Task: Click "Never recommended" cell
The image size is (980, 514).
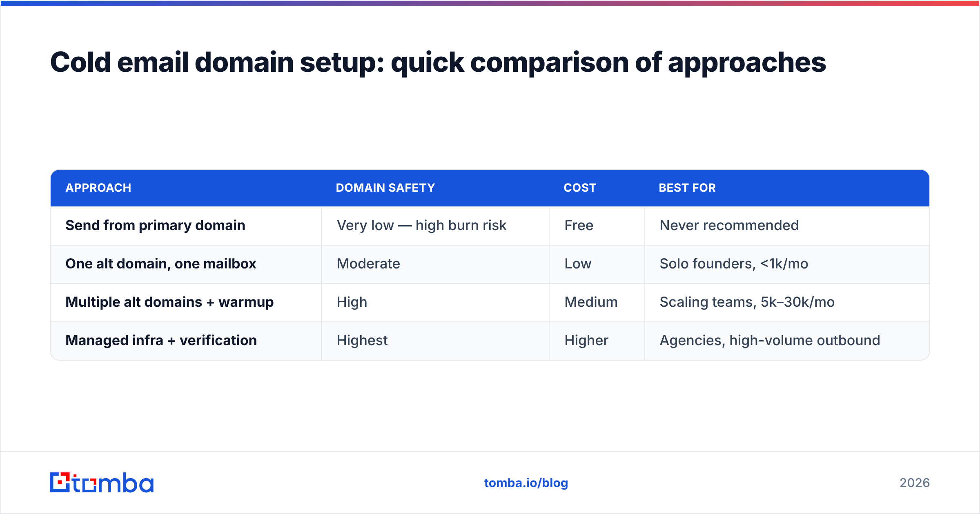Action: (787, 226)
